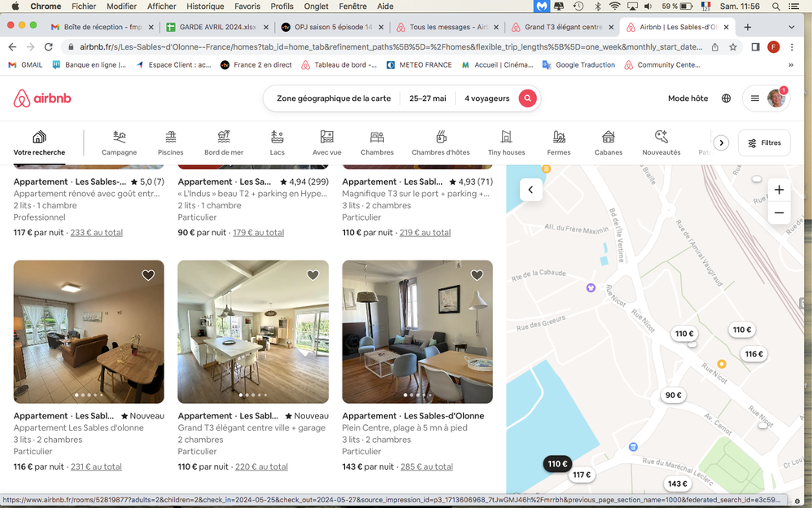Screen dimensions: 812x508
Task: Open the Historique menu in menu bar
Action: coord(204,6)
